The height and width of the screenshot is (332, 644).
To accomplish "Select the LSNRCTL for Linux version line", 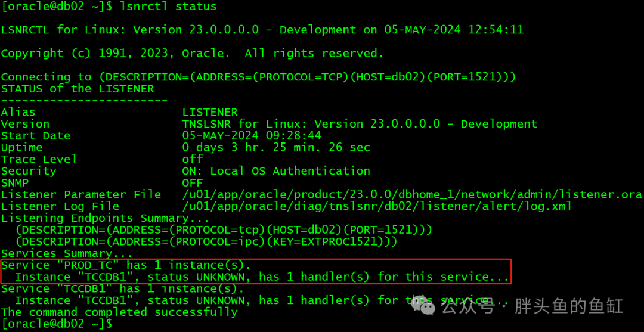I will point(262,30).
